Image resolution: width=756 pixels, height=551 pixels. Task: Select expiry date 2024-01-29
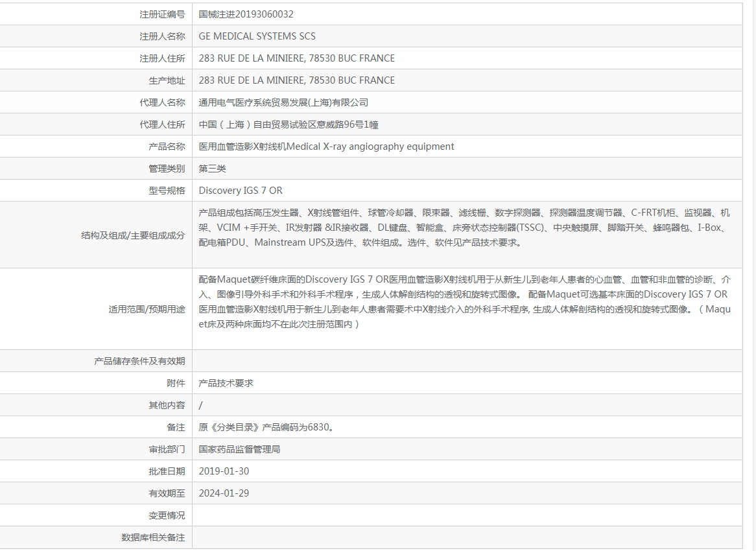pyautogui.click(x=224, y=494)
